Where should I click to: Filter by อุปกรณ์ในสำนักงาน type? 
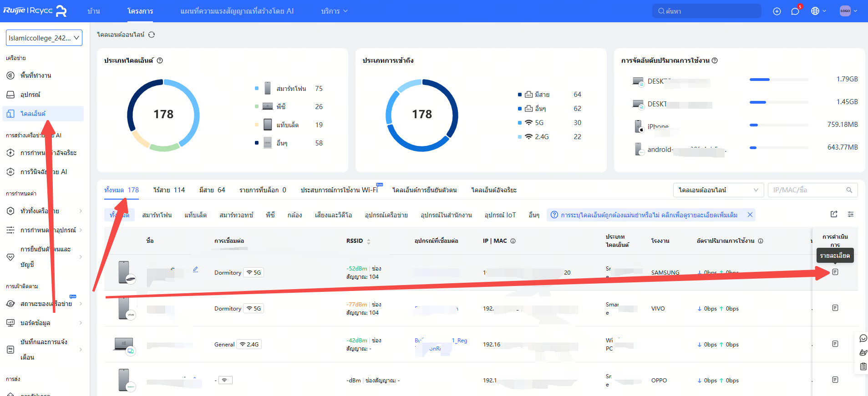(446, 215)
